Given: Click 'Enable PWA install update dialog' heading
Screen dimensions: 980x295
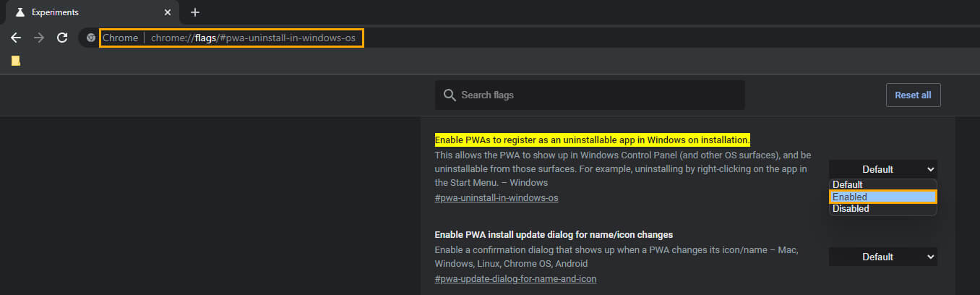Looking at the screenshot, I should [554, 234].
